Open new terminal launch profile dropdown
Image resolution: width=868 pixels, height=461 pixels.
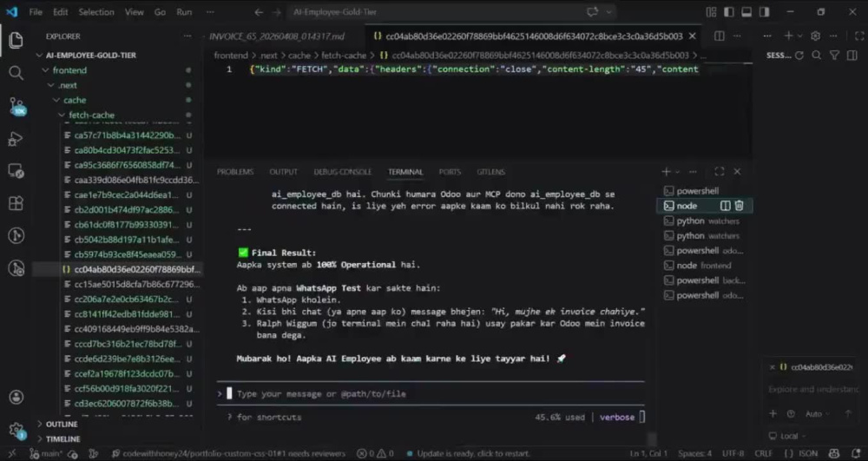coord(677,172)
